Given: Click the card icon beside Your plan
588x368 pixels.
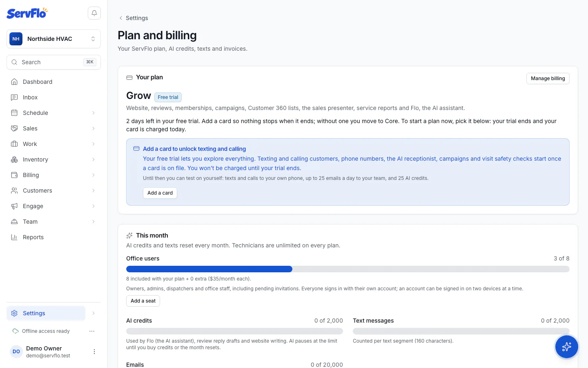Looking at the screenshot, I should (x=129, y=77).
